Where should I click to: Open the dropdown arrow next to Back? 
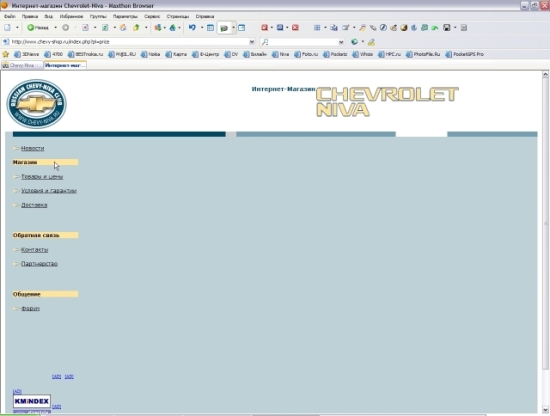pyautogui.click(x=55, y=28)
